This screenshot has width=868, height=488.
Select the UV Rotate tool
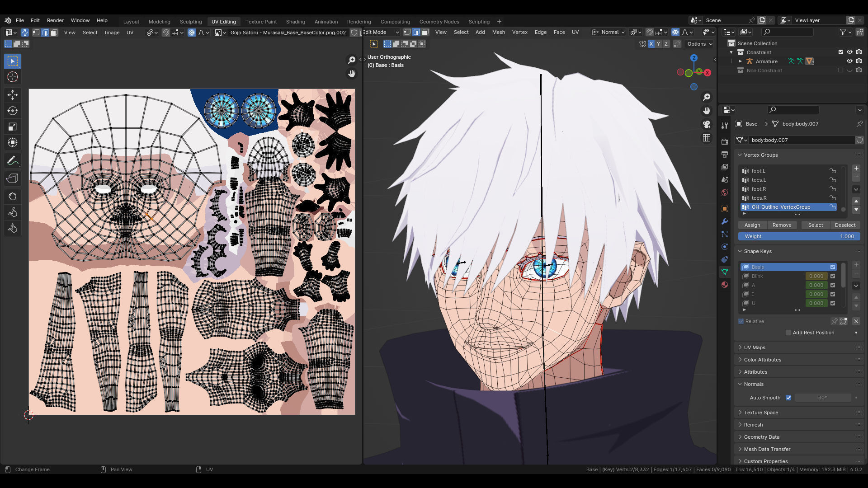pyautogui.click(x=13, y=111)
